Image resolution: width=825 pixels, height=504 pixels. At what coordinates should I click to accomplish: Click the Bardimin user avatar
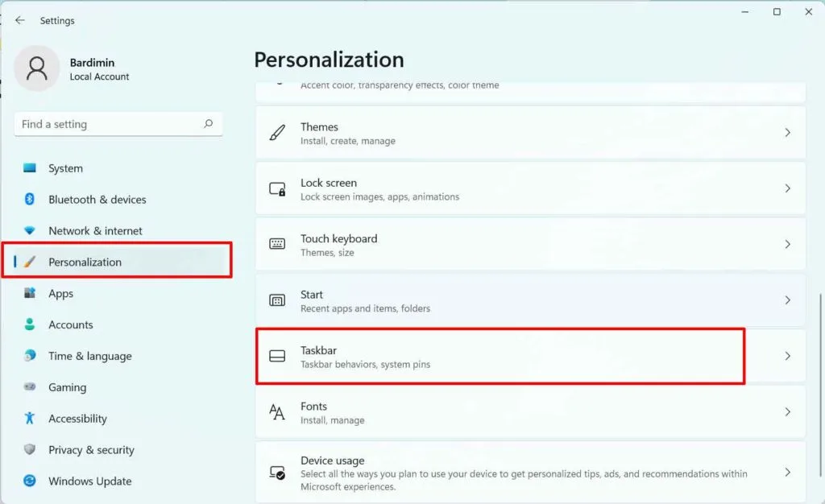coord(37,68)
